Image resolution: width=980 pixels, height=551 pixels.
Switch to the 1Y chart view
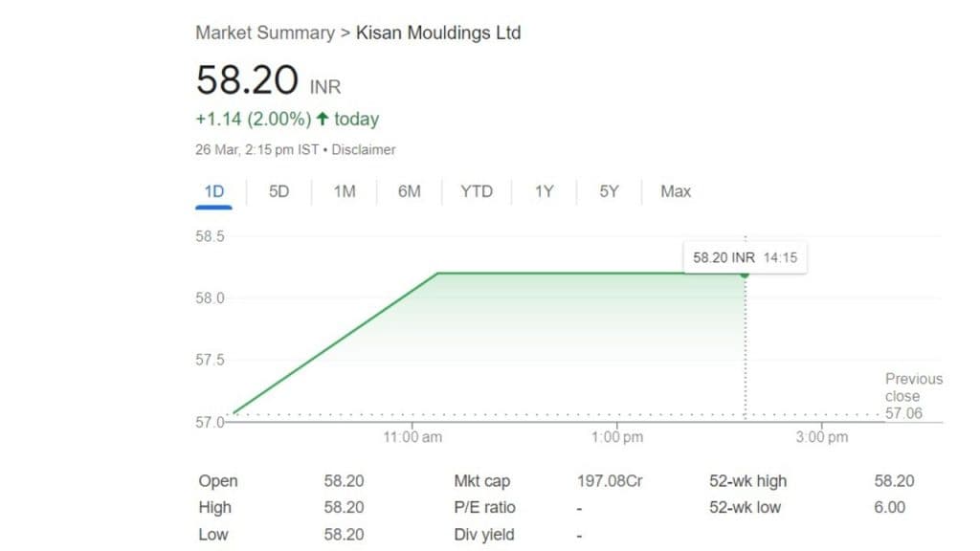click(x=544, y=191)
